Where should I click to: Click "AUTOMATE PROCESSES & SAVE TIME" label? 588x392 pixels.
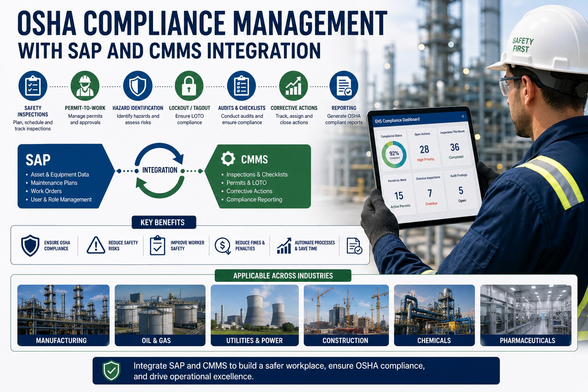click(315, 246)
